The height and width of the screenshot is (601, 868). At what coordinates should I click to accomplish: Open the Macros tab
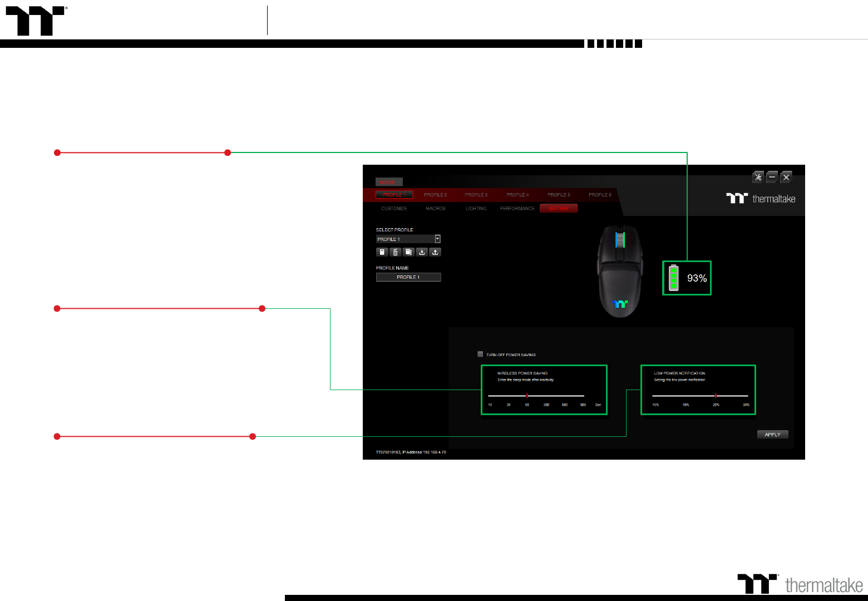[436, 209]
